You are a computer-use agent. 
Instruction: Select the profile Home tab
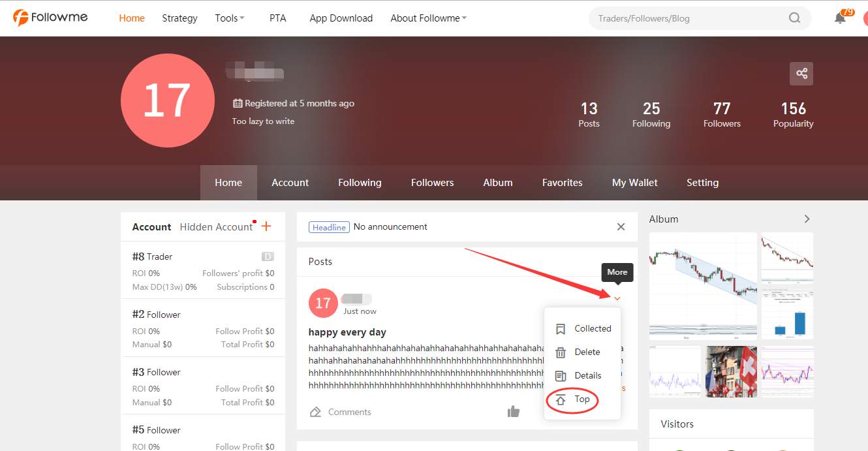[x=228, y=183]
